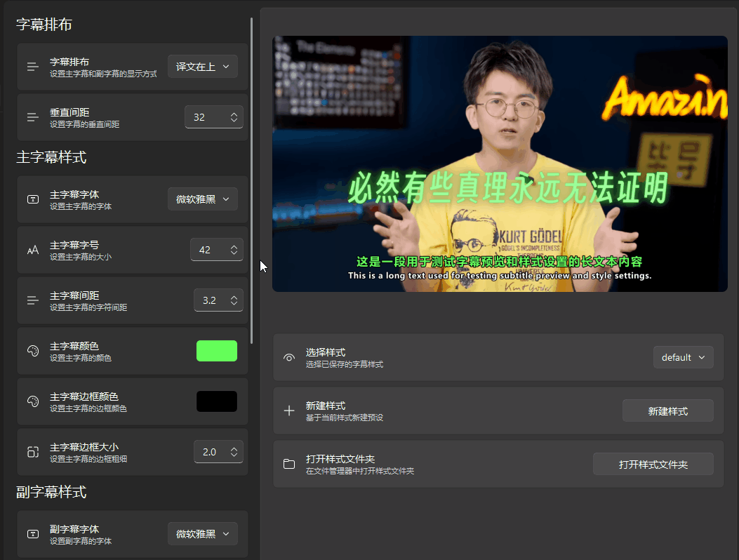Open the 译文在上 layout dropdown

point(202,67)
